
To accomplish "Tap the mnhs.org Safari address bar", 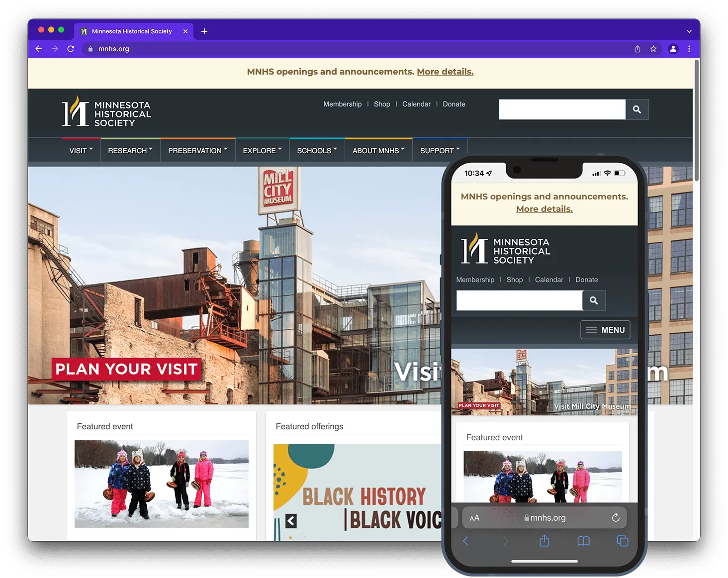I will [545, 518].
